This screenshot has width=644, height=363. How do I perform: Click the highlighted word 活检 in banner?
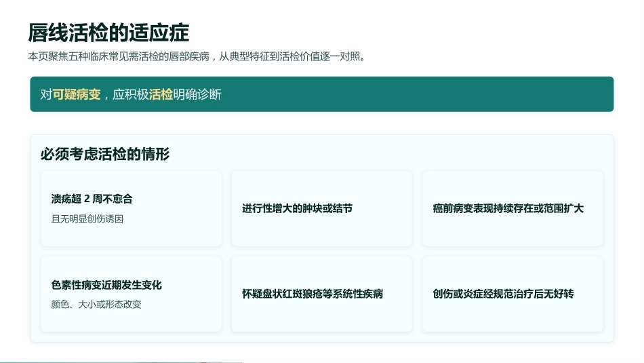coord(161,94)
